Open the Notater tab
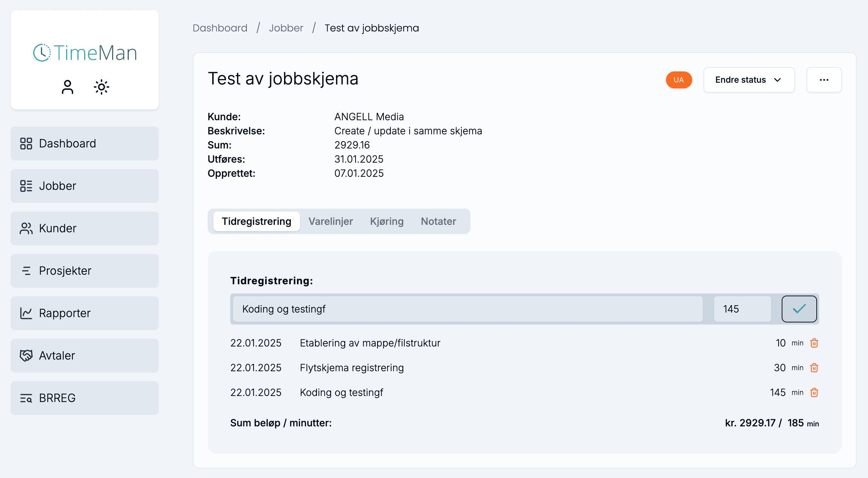 click(438, 221)
